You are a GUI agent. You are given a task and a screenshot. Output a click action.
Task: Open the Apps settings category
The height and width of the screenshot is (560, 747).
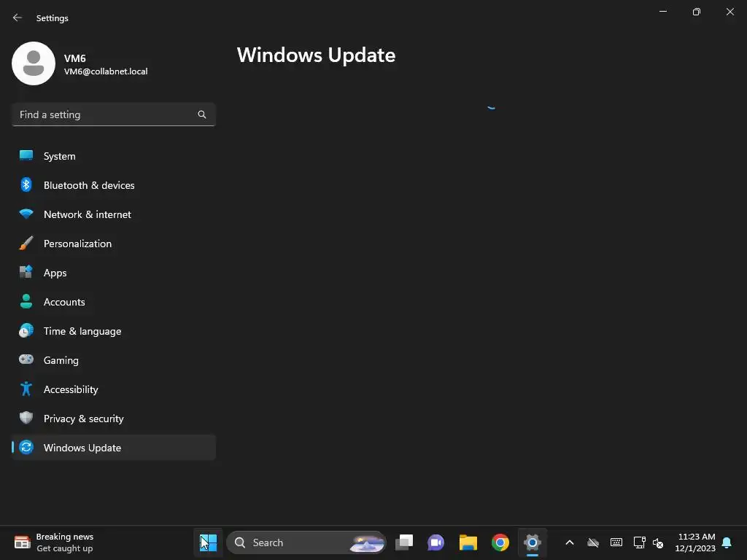click(113, 273)
